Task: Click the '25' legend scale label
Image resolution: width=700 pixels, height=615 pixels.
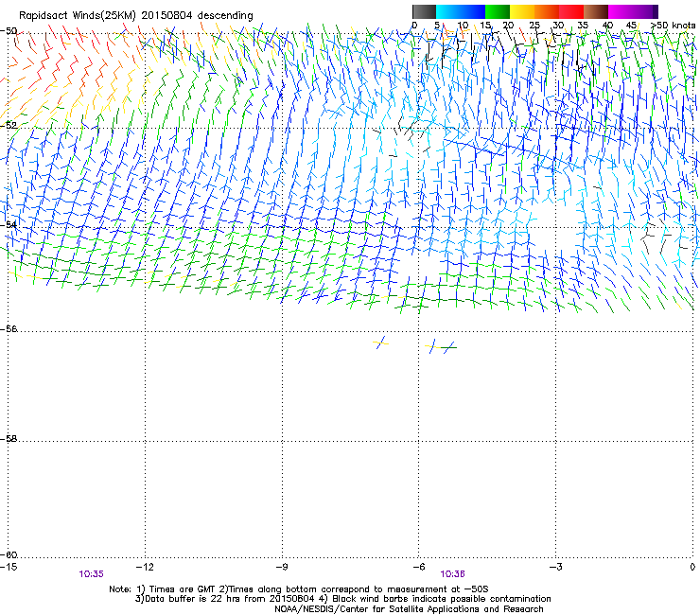Action: (x=534, y=26)
